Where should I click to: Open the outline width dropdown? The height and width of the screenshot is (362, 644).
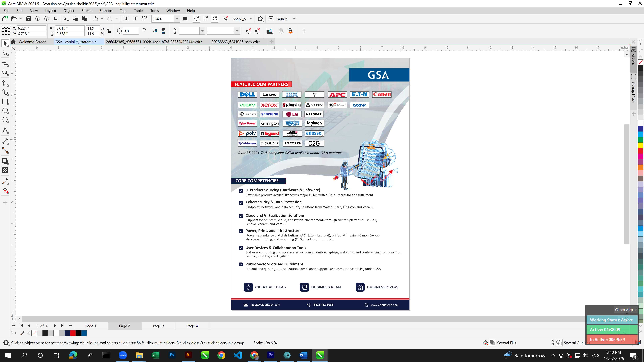[x=202, y=31]
